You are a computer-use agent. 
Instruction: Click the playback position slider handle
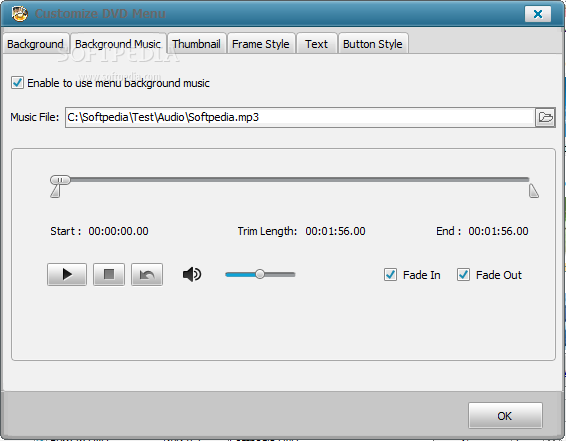[60, 179]
